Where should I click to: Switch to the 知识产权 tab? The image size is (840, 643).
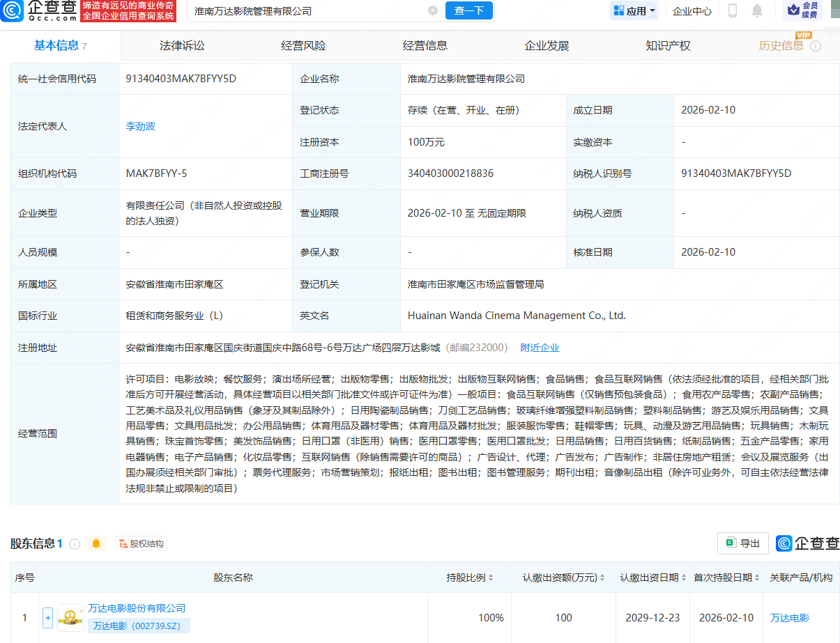pyautogui.click(x=668, y=46)
